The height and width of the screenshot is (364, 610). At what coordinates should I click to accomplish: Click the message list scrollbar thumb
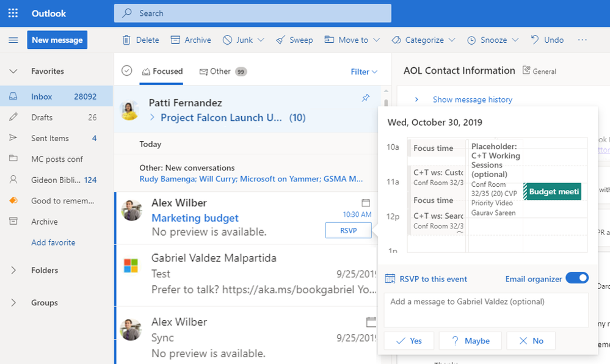386,104
